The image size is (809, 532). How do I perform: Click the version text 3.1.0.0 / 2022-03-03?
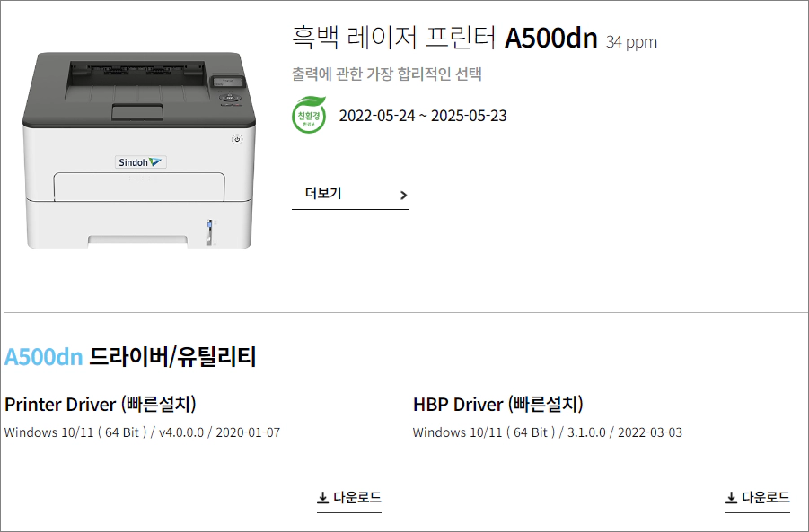(x=624, y=432)
